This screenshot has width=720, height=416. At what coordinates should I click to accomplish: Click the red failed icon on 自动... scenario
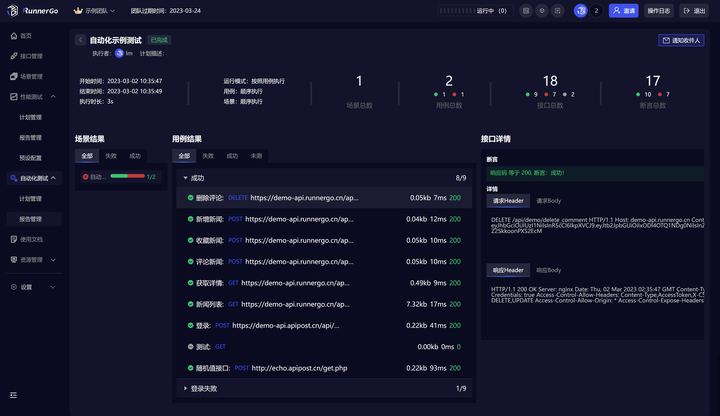point(85,176)
